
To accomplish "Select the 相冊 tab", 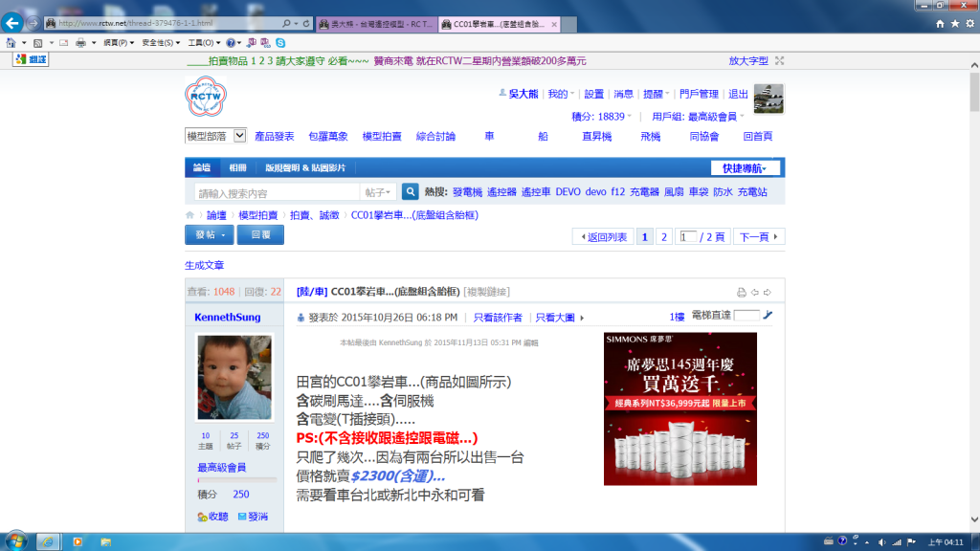I will (x=237, y=167).
